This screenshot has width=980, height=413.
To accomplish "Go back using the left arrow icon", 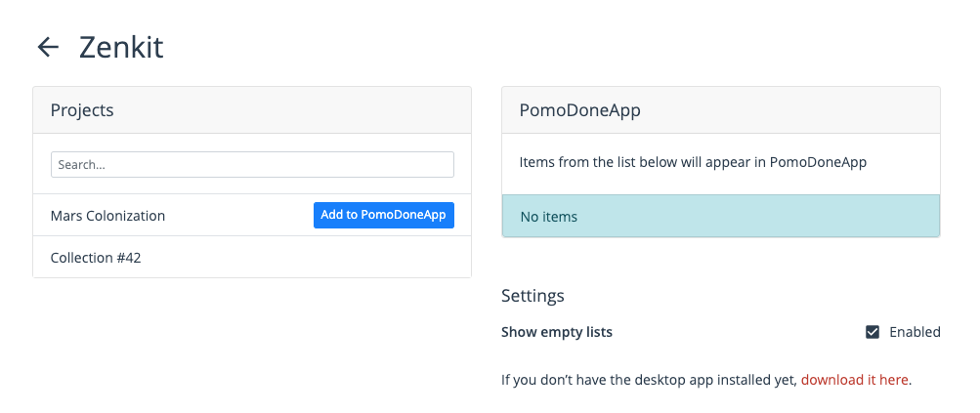I will pos(48,48).
